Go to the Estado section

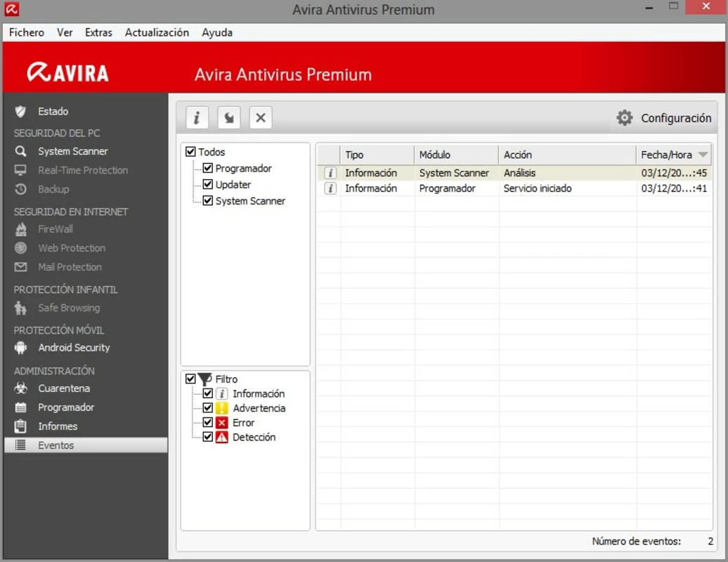point(53,112)
